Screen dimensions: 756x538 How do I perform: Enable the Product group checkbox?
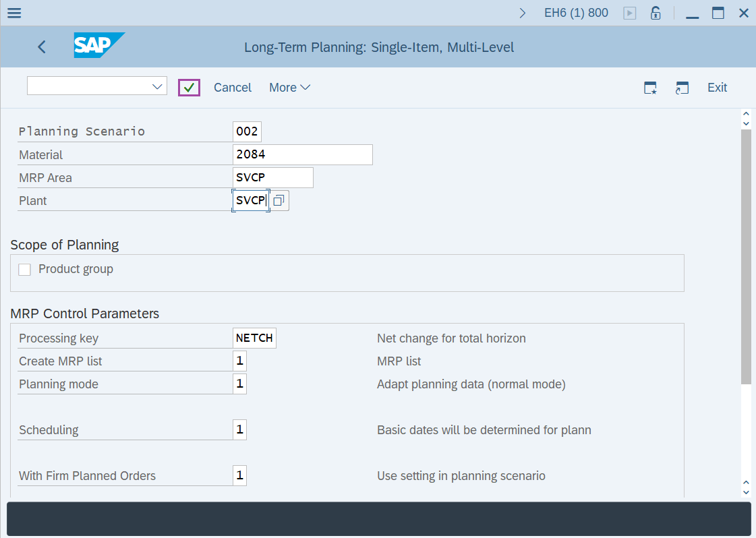point(24,269)
